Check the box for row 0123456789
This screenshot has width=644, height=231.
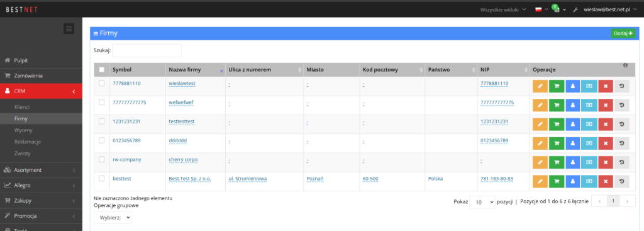tap(102, 140)
